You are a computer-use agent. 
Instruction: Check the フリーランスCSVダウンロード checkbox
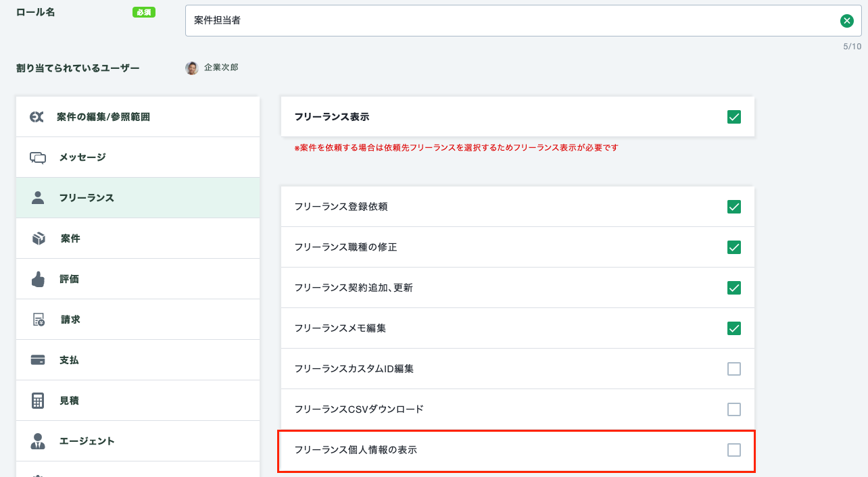734,409
